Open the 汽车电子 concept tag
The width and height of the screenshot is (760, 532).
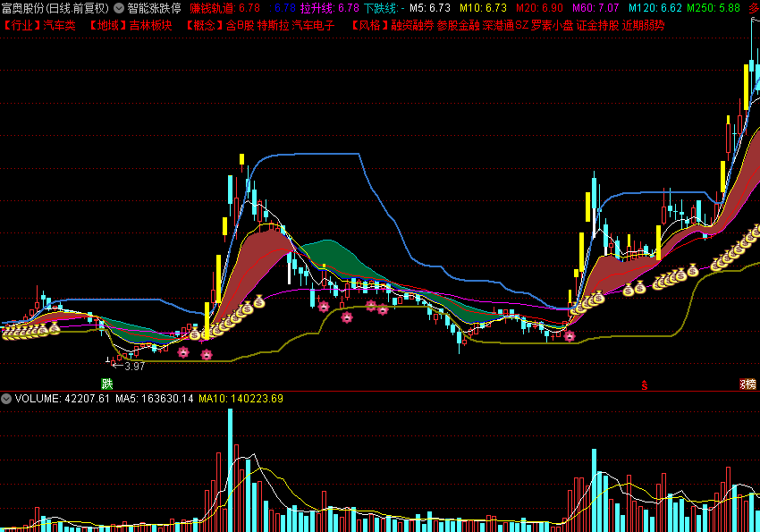tap(313, 25)
